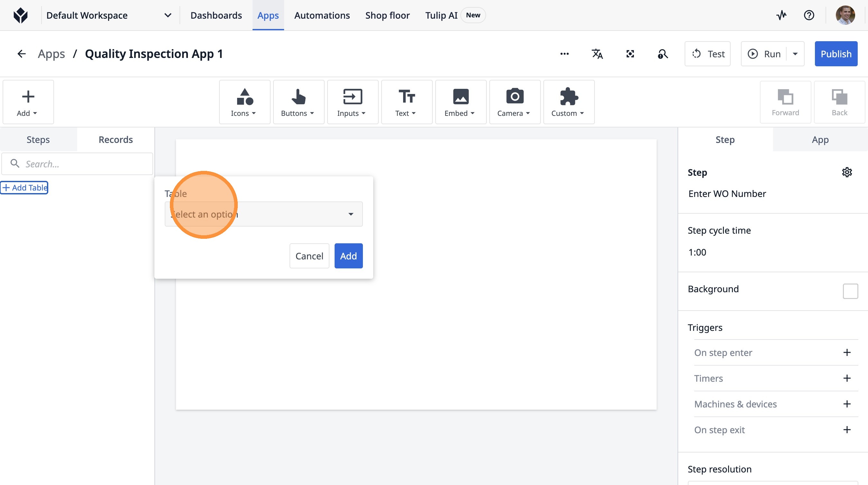868x485 pixels.
Task: Click the focus frame icon in header
Action: (x=630, y=54)
